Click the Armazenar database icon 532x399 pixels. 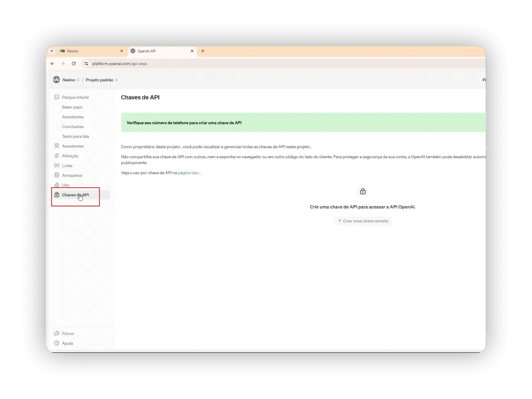[57, 175]
